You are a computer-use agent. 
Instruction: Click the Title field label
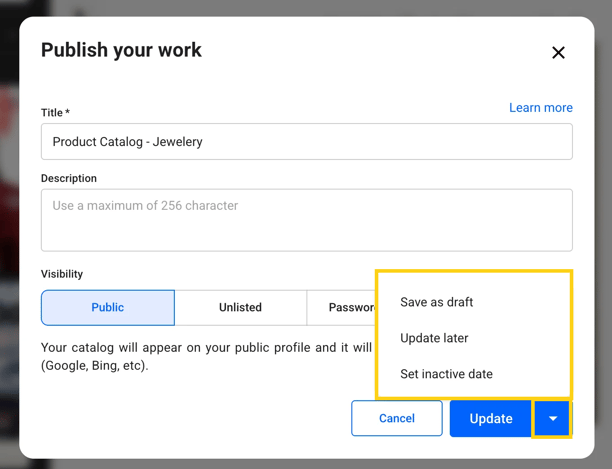click(x=55, y=113)
